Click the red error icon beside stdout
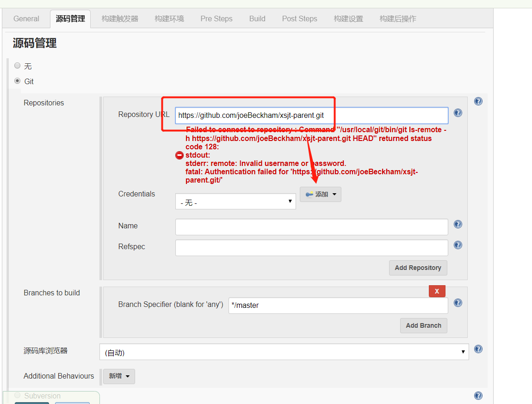 (179, 155)
